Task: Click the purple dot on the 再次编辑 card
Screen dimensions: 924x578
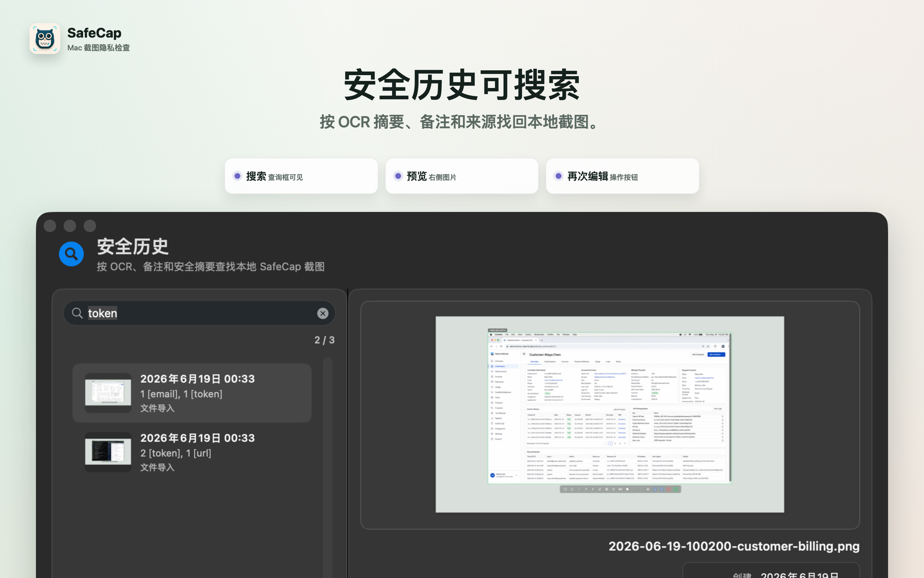Action: click(559, 176)
